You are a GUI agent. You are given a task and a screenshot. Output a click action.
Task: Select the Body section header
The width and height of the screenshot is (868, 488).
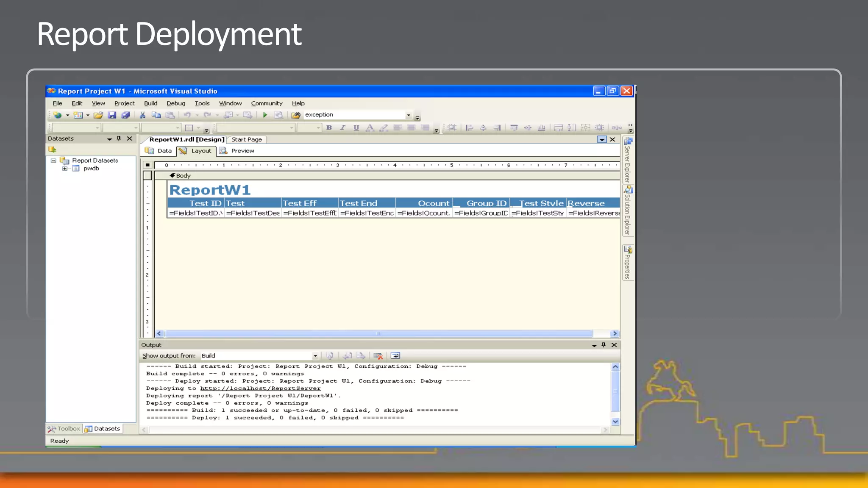[x=387, y=175]
